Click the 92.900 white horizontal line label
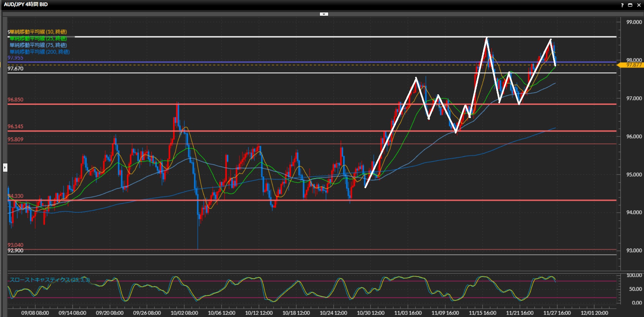The height and width of the screenshot is (317, 644). click(15, 251)
